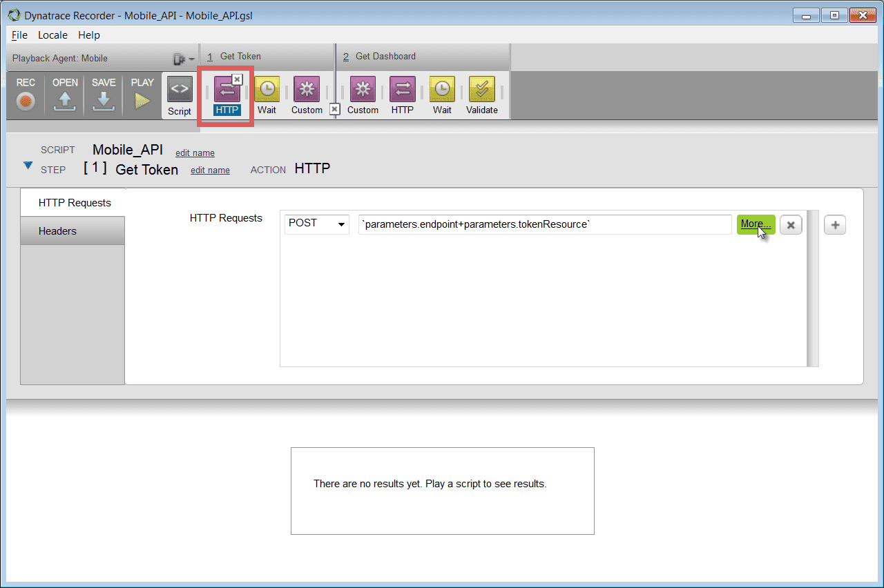The height and width of the screenshot is (588, 884).
Task: Open the Help menu
Action: point(88,35)
